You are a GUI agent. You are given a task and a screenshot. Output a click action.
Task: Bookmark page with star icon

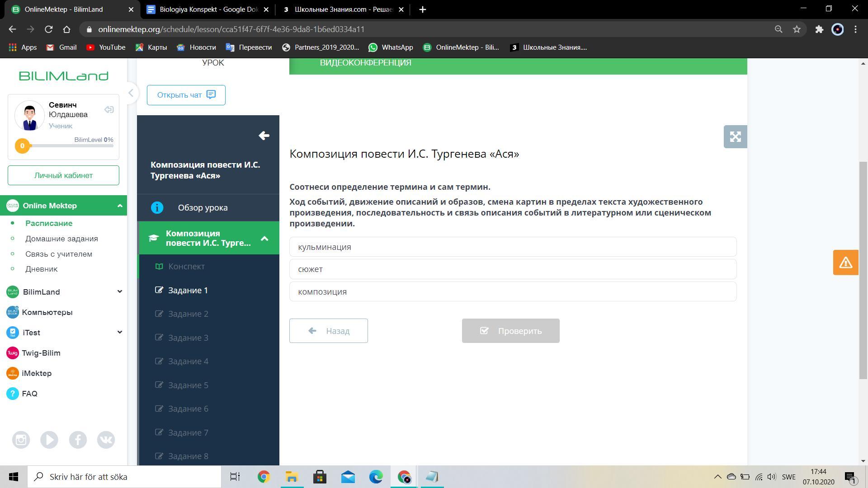(x=797, y=29)
